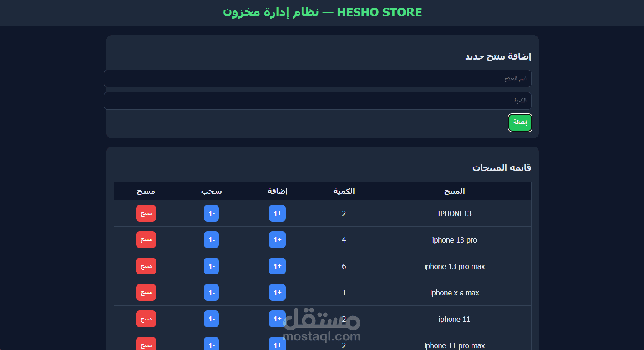Delete the iphone 11 row
The height and width of the screenshot is (350, 644).
146,319
